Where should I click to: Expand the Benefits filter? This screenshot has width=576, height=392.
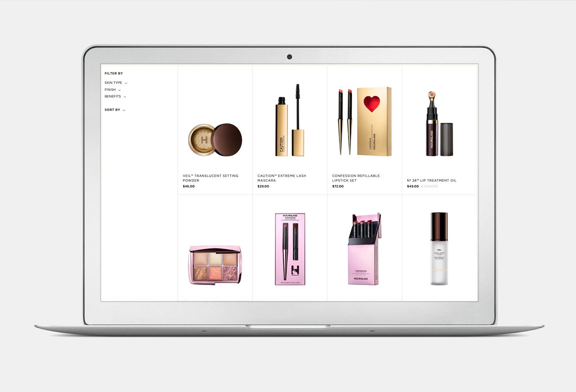coord(115,96)
